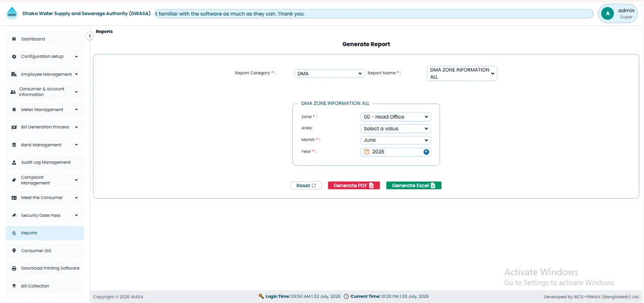This screenshot has height=303, width=644.
Task: Click the admin avatar circle icon
Action: [x=607, y=14]
